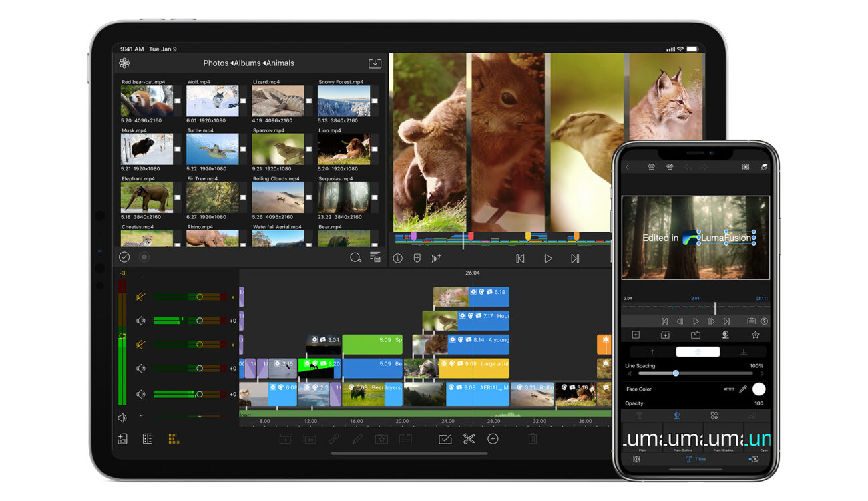
Task: Check the box beside Lion.mp4
Action: [375, 150]
